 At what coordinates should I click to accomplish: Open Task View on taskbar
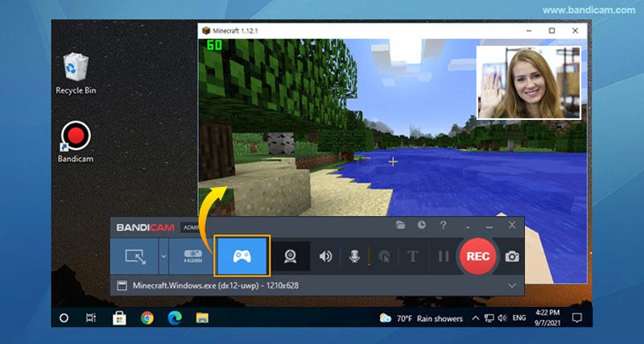90,317
